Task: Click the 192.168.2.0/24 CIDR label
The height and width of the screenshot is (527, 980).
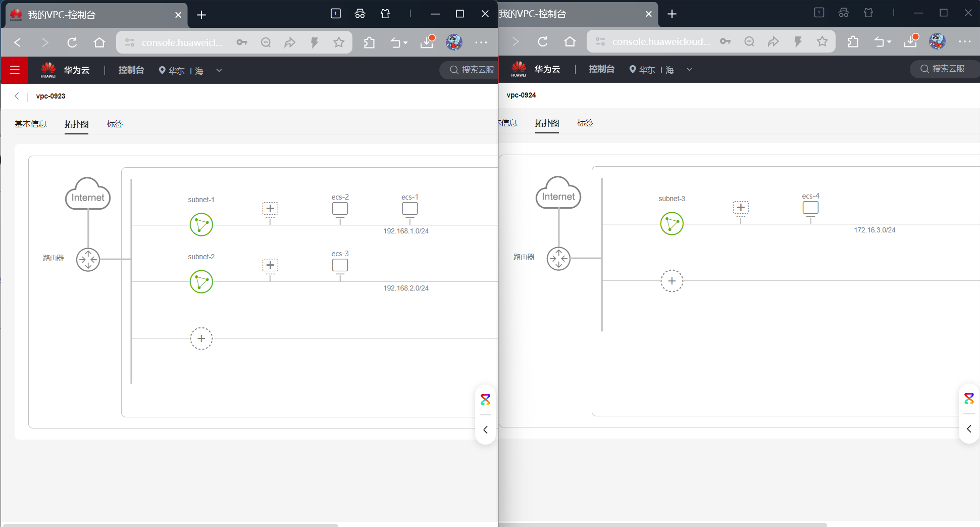Action: click(406, 288)
